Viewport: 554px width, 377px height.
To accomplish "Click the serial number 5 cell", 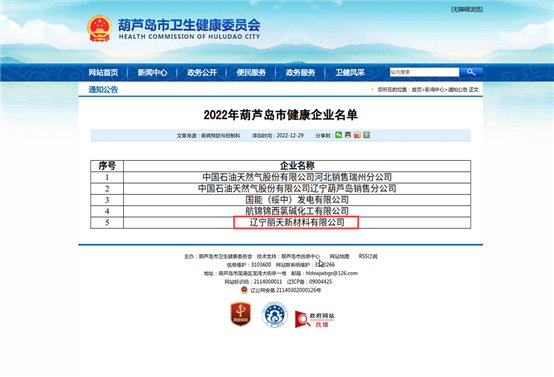I will (107, 222).
